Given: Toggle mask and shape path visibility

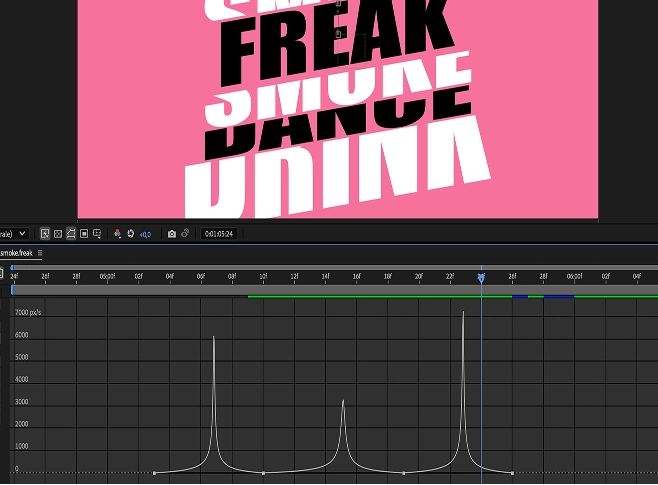Looking at the screenshot, I should tap(71, 233).
